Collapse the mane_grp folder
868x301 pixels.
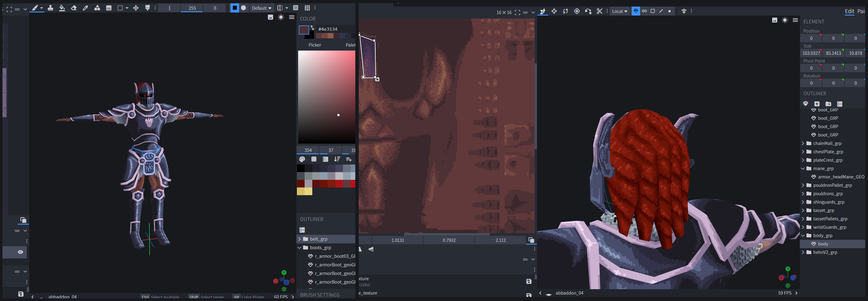click(803, 169)
